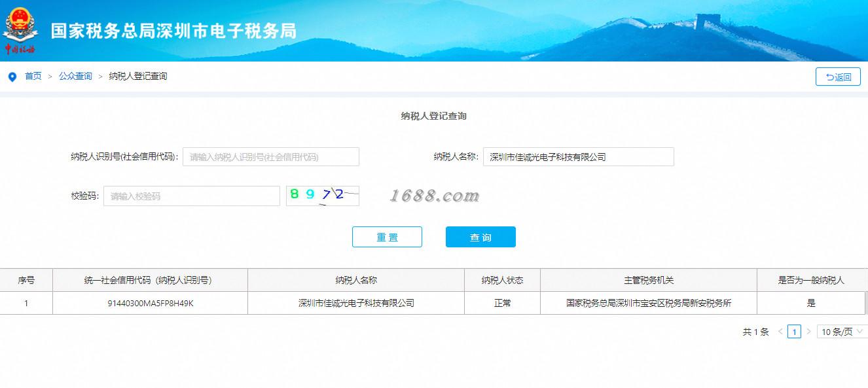868x388 pixels.
Task: Open the 首页 breadcrumb link
Action: tap(33, 77)
